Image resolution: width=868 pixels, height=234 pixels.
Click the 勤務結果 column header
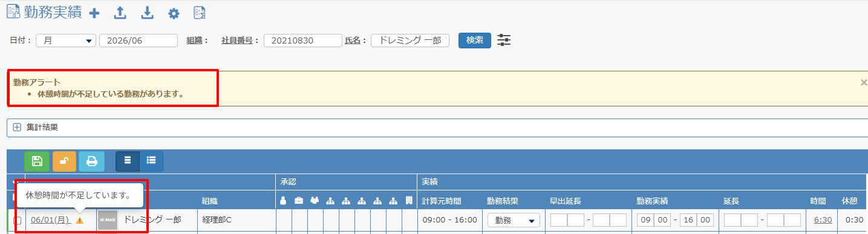click(x=503, y=201)
